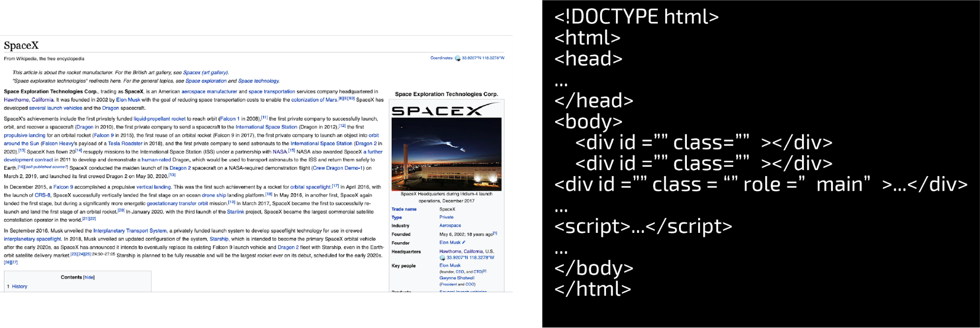Click the pencil edit icon next to Founder Elon Musk
Image resolution: width=980 pixels, height=328 pixels.
coord(464,242)
